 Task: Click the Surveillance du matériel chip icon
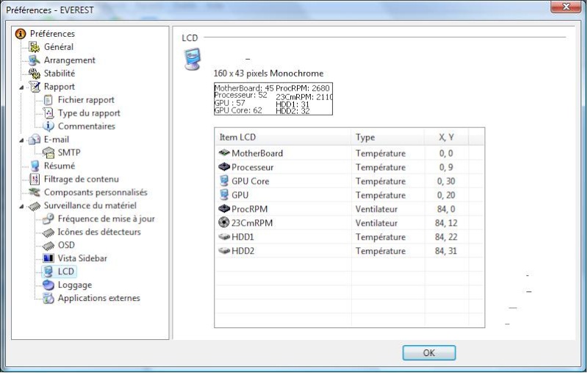pos(35,206)
